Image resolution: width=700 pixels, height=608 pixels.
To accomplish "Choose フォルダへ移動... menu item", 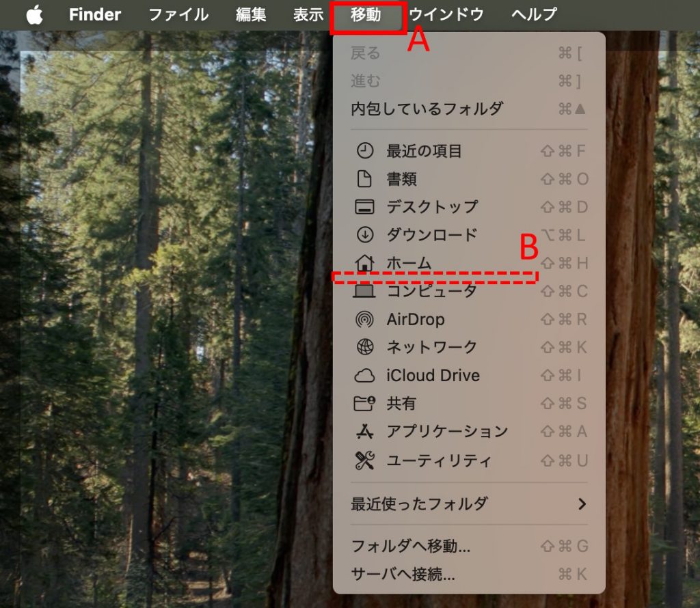I will [x=469, y=546].
